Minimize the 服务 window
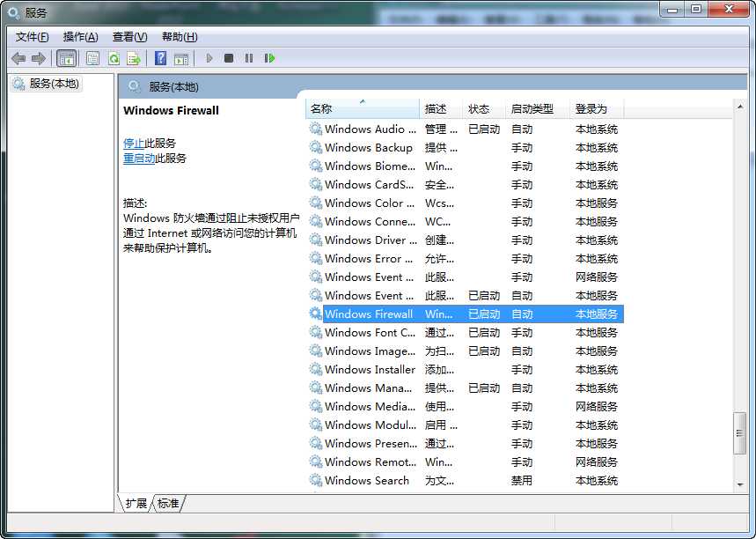The height and width of the screenshot is (539, 756). [673, 9]
